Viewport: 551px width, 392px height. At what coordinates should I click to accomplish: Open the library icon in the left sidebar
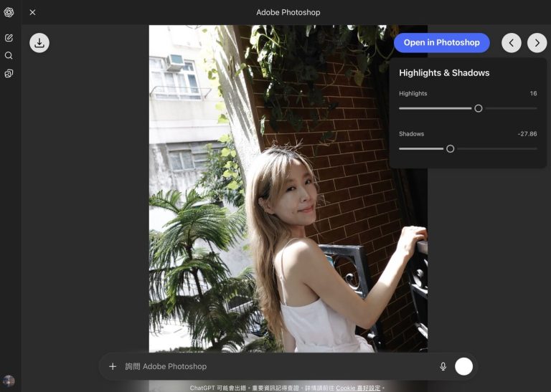point(9,74)
